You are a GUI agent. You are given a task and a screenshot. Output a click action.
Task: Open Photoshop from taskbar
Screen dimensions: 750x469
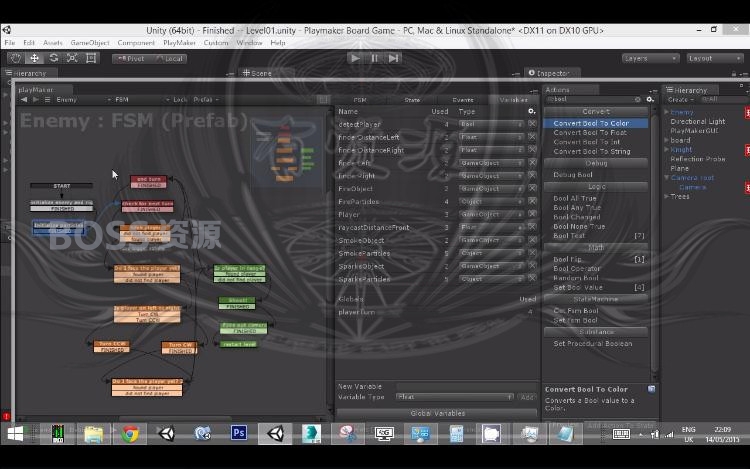(239, 433)
